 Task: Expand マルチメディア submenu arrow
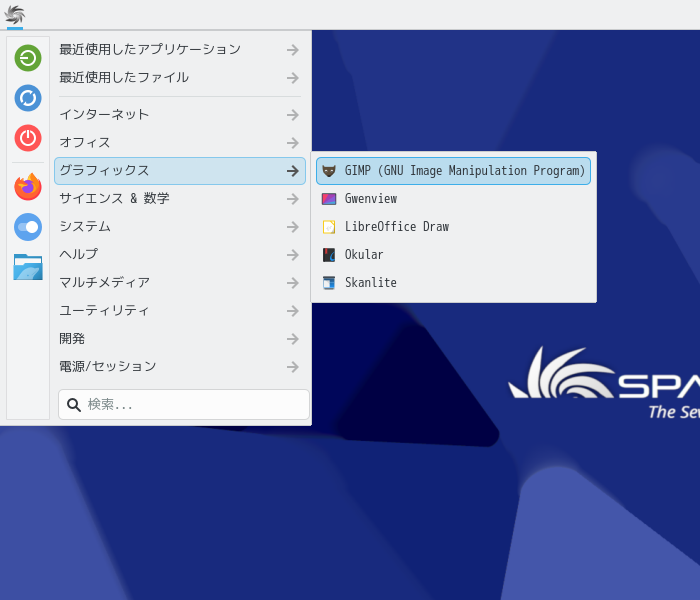coord(293,283)
